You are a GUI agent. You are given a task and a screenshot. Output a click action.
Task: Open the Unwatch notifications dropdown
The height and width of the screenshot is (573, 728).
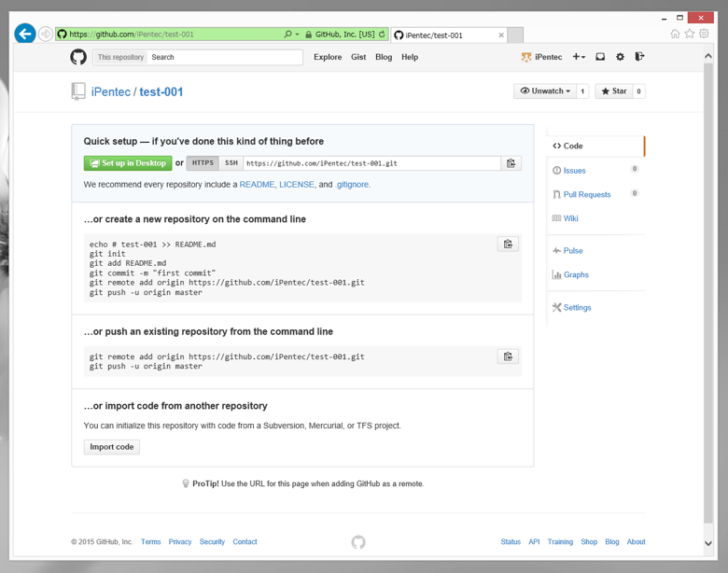545,91
